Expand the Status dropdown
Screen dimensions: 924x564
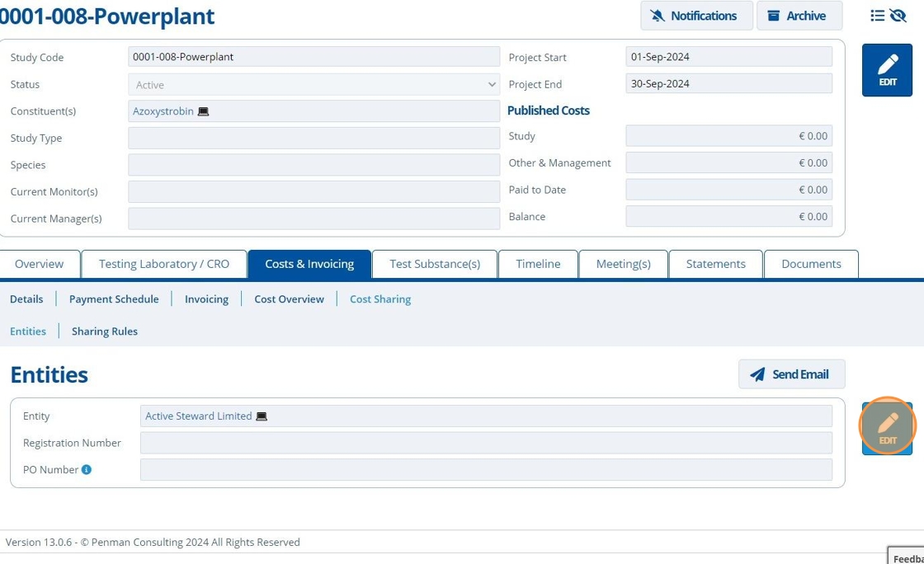click(x=314, y=85)
